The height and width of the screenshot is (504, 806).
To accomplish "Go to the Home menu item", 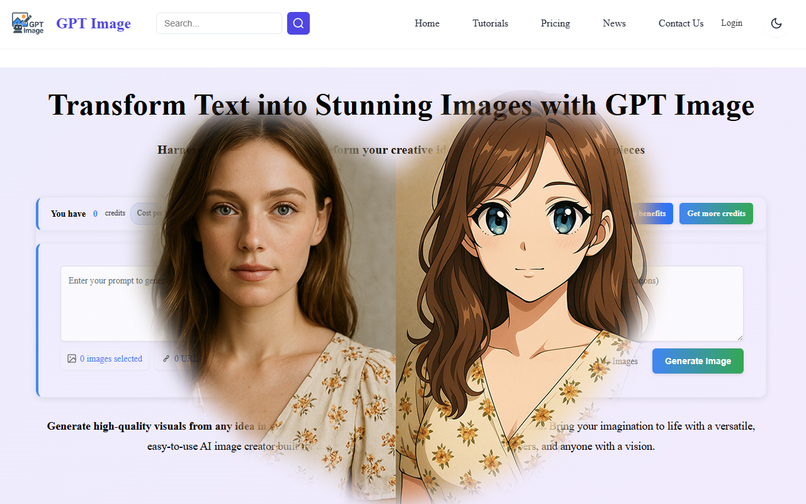I will 427,23.
